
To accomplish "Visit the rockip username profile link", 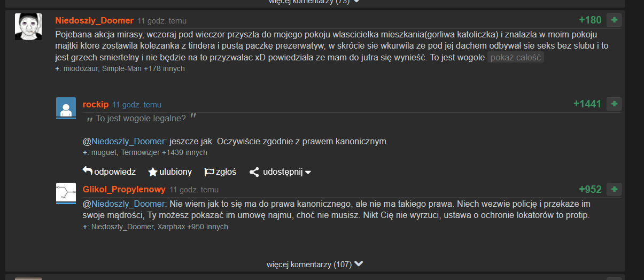I will click(x=95, y=104).
